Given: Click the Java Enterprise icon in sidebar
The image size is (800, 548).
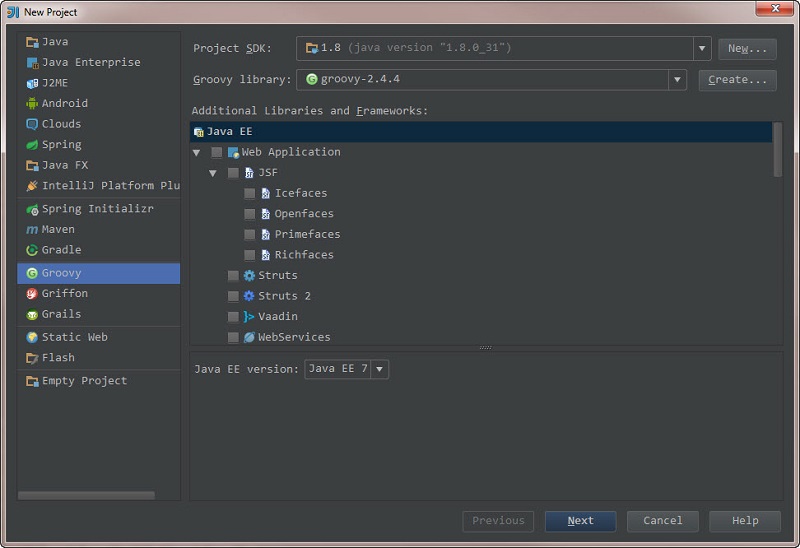Looking at the screenshot, I should pyautogui.click(x=32, y=63).
